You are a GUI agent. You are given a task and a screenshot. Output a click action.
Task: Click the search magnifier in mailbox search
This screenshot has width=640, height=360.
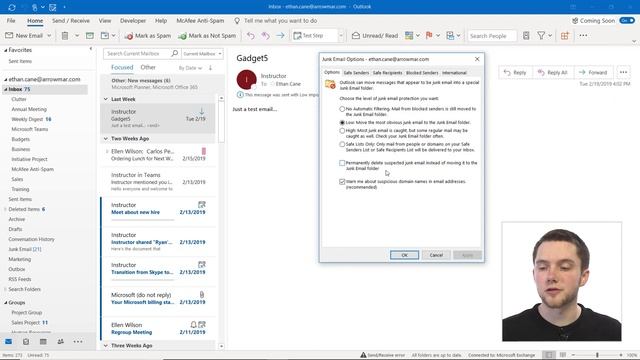point(174,53)
